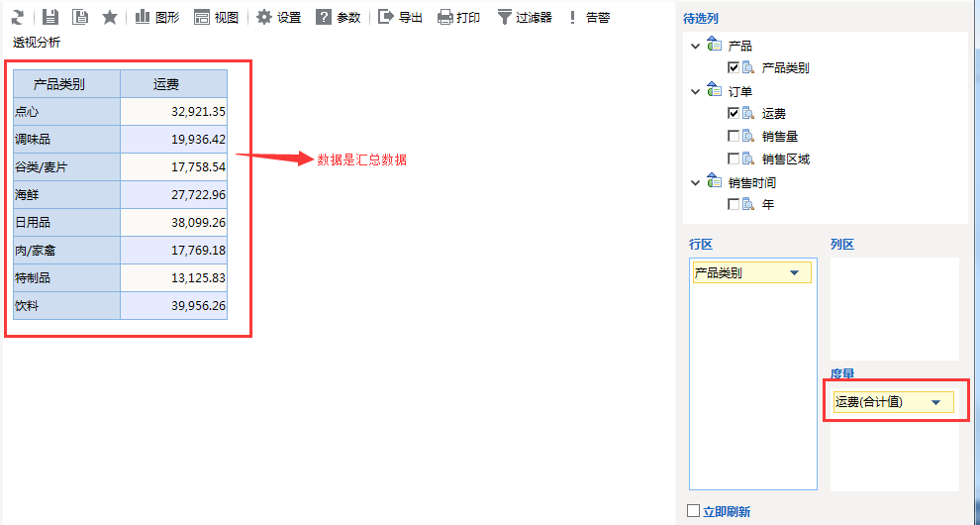Open 运费(合计值) dropdown in 度量
Image resolution: width=980 pixels, height=525 pixels.
coord(935,402)
